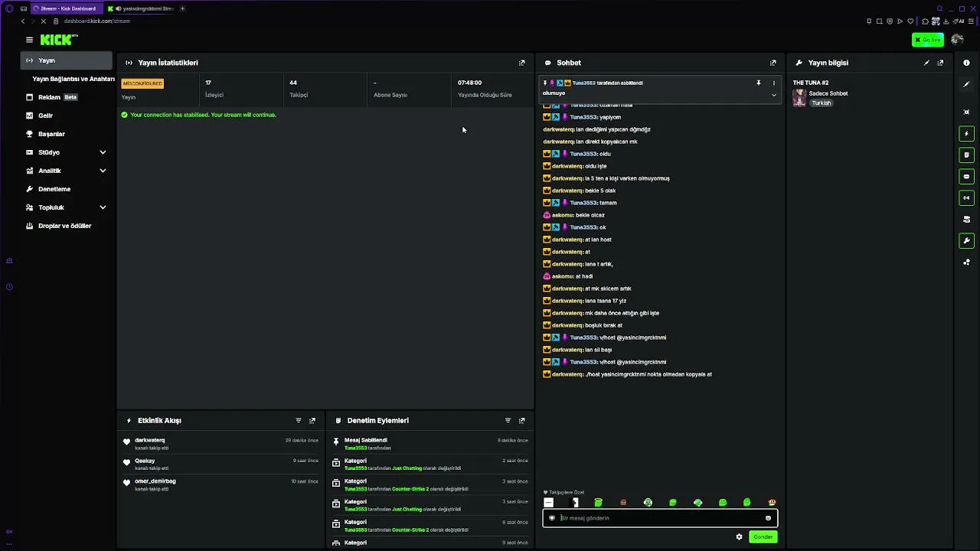Pop out the Yayın İstatistikleri panel
Viewport: 980px width, 551px height.
click(522, 63)
